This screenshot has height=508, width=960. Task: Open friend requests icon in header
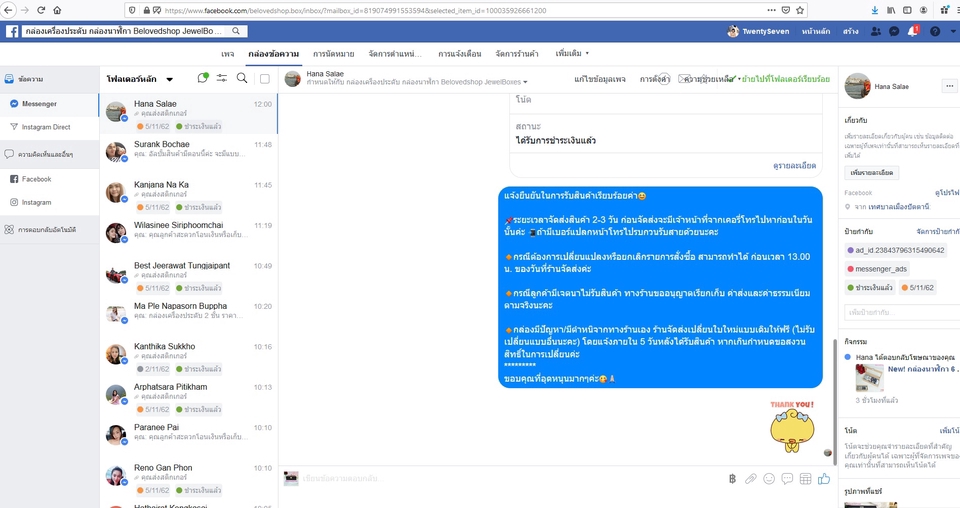[x=876, y=31]
